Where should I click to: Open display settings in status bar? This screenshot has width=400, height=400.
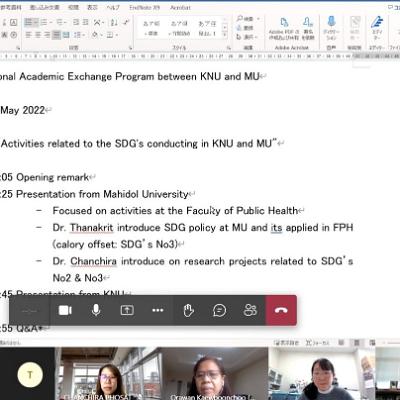[286, 343]
